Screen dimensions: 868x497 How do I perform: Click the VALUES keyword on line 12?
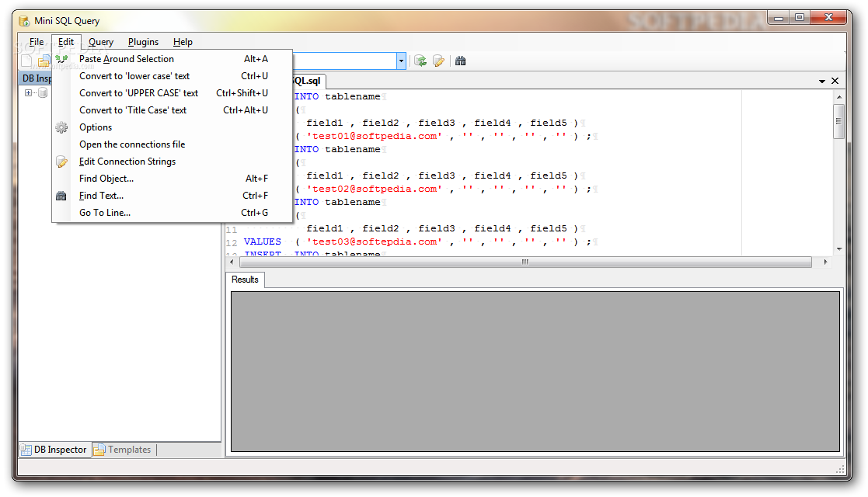263,242
